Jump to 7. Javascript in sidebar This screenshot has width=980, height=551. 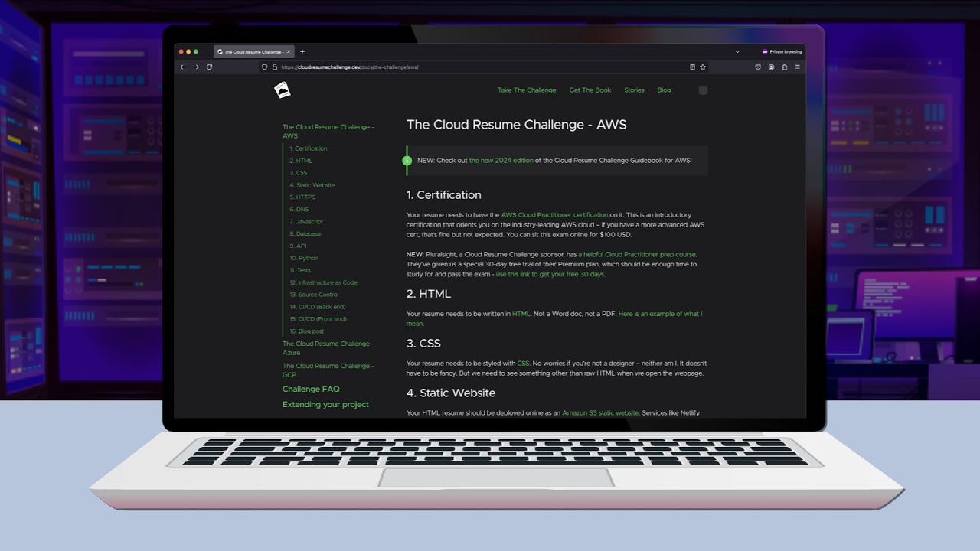[x=306, y=222]
